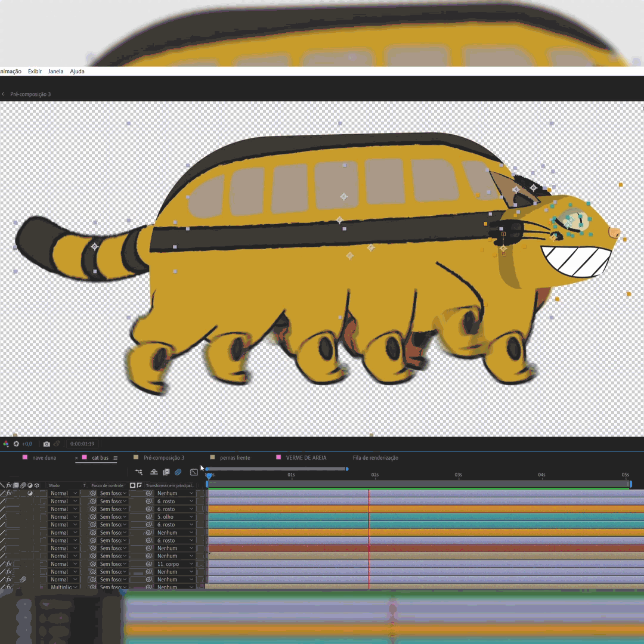644x644 pixels.
Task: Click the Modo column header
Action: coord(54,485)
